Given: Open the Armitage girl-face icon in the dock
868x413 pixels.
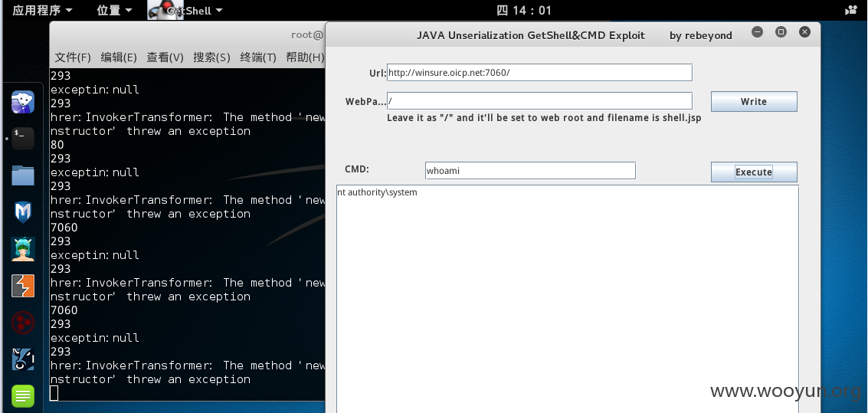Looking at the screenshot, I should pos(23,249).
